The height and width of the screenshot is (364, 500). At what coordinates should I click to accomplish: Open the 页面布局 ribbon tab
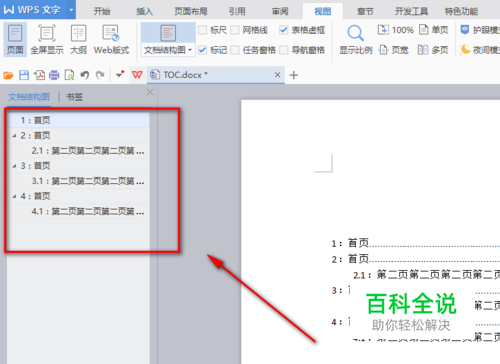pyautogui.click(x=191, y=11)
